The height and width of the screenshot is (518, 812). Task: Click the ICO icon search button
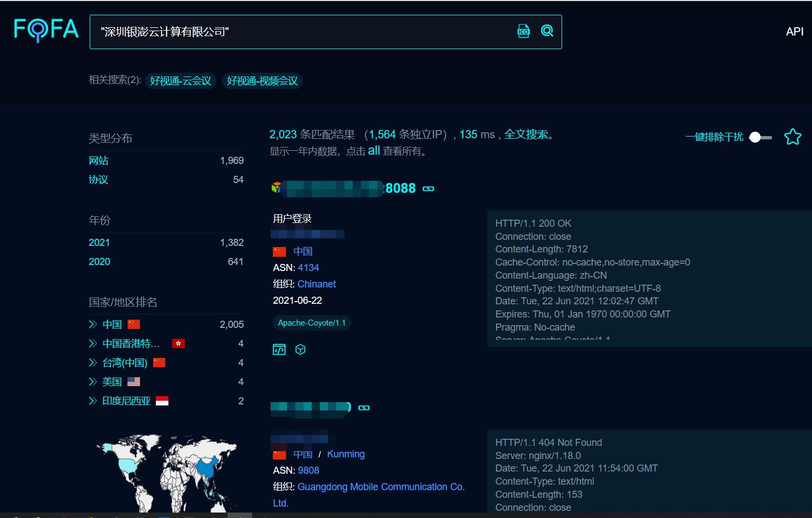pyautogui.click(x=524, y=31)
